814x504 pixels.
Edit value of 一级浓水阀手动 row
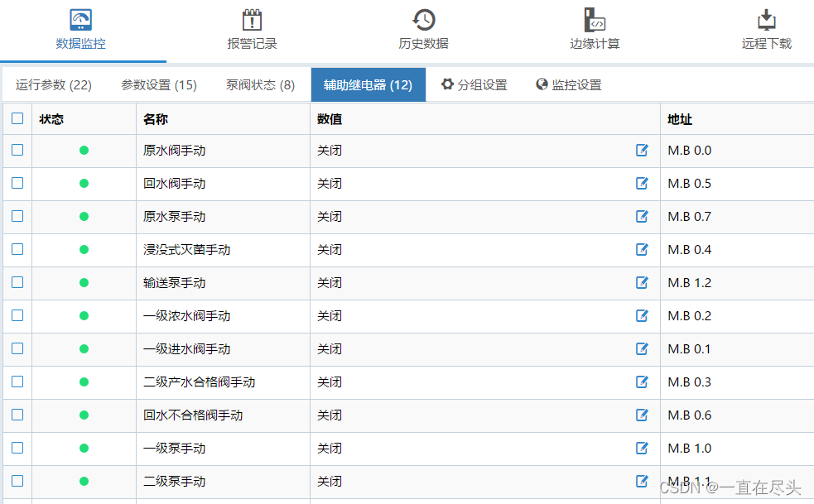(x=642, y=315)
